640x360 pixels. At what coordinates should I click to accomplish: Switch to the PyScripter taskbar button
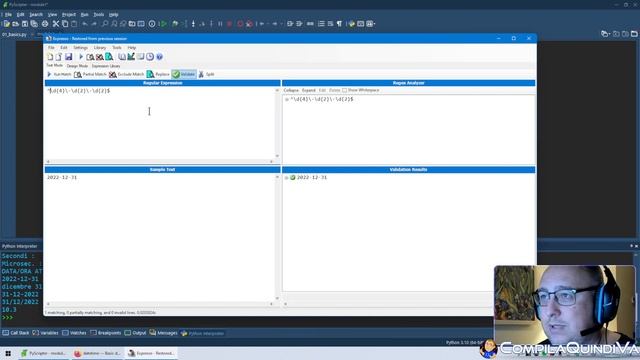43,353
